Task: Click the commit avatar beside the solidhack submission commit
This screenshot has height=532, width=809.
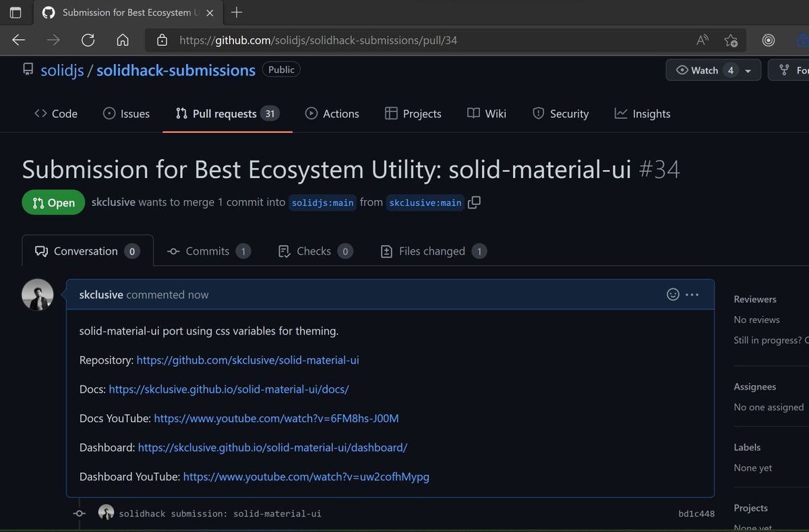Action: pyautogui.click(x=106, y=512)
